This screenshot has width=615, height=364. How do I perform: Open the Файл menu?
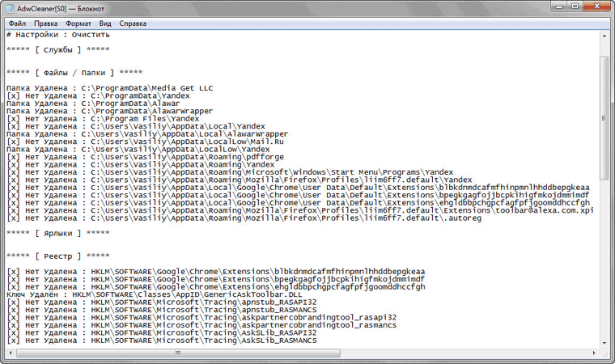[x=17, y=23]
